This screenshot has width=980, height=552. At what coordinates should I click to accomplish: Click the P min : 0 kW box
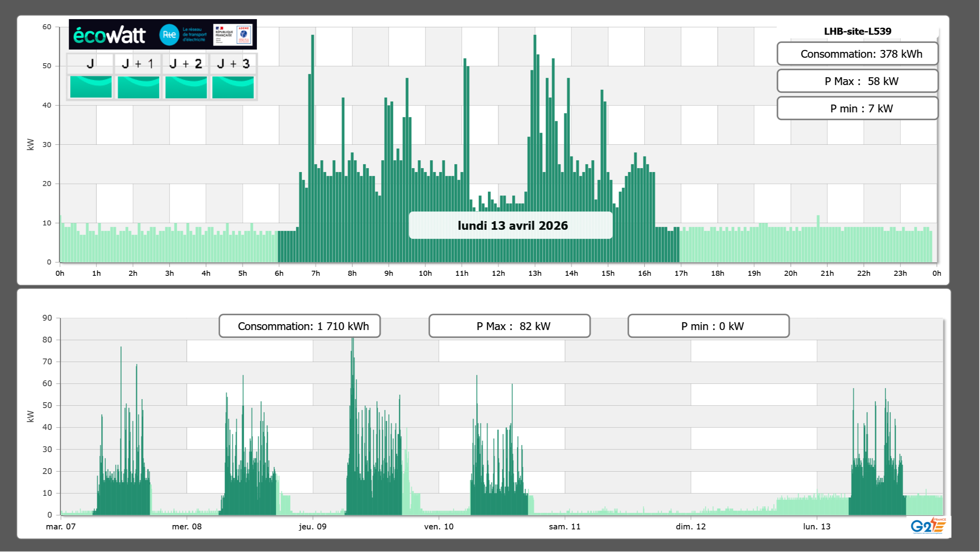[708, 326]
